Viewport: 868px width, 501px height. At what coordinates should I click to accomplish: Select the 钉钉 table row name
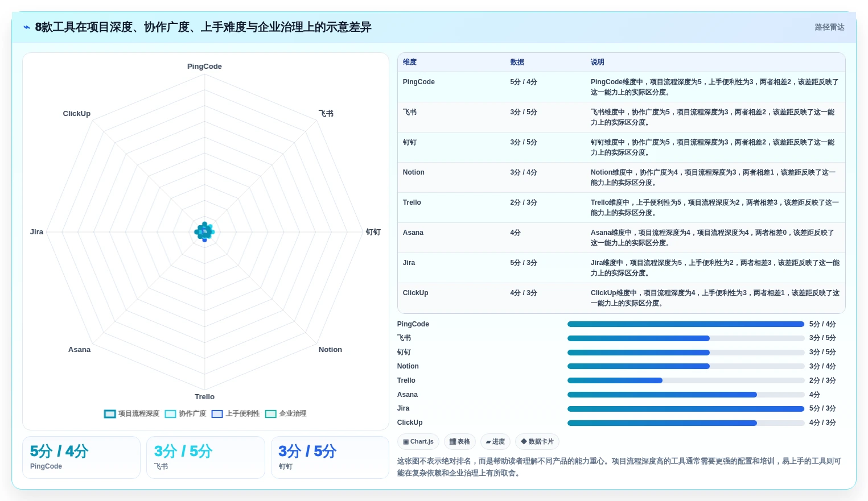click(410, 142)
